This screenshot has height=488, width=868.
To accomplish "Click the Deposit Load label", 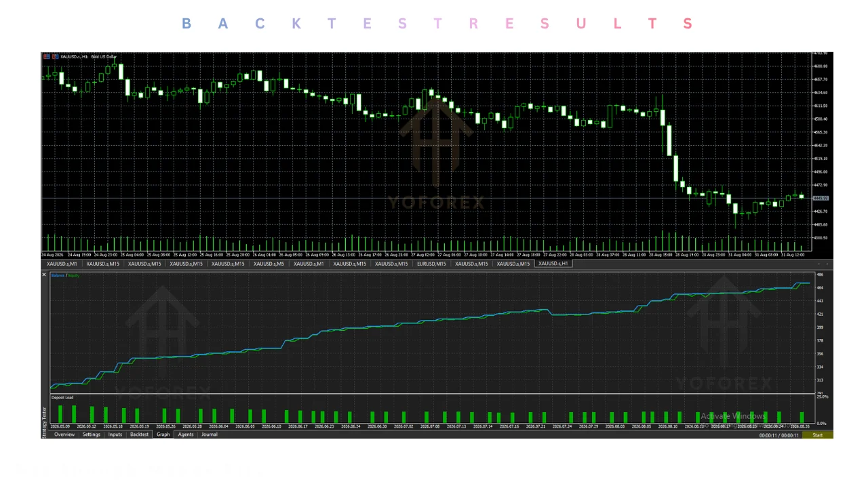I will point(62,398).
